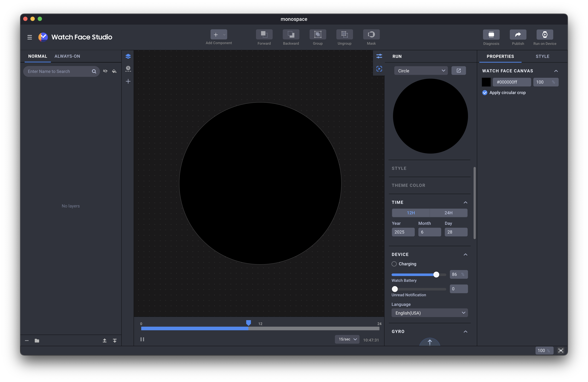Click the Publish arrow icon
This screenshot has height=382, width=588.
(518, 35)
